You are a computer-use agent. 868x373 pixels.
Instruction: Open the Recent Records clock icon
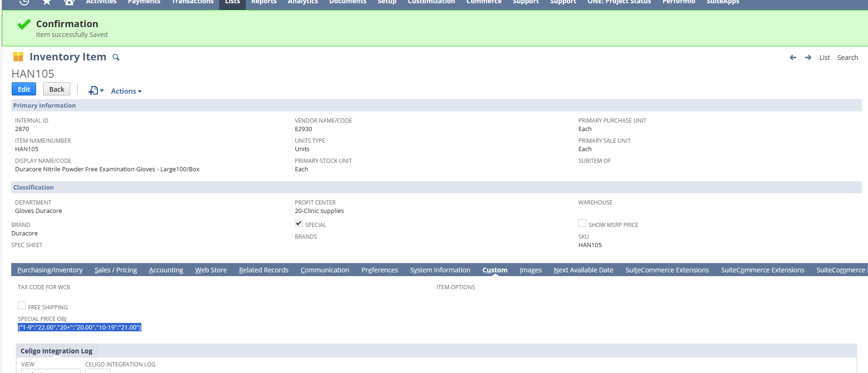point(24,2)
